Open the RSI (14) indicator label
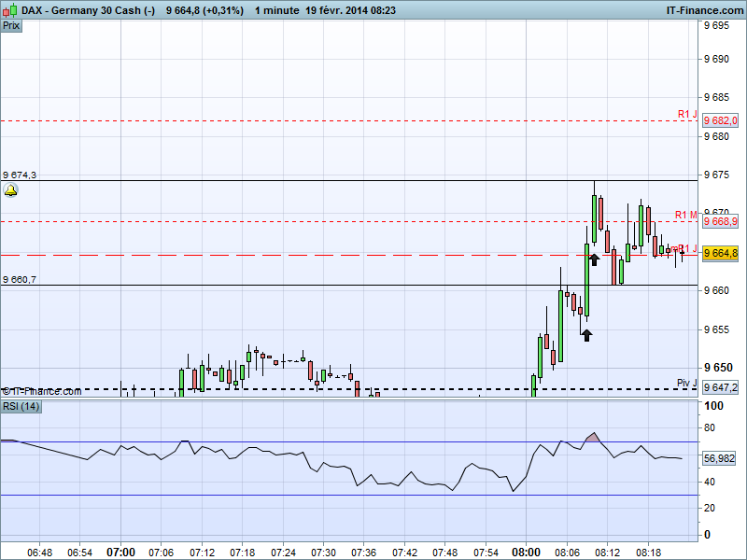This screenshot has width=747, height=560. click(21, 407)
